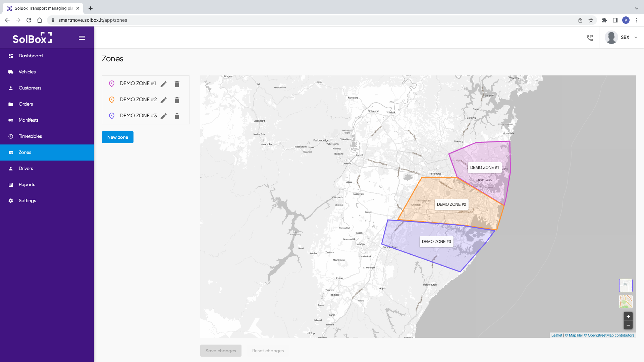Close the SolBox browser tab
The height and width of the screenshot is (362, 644).
78,8
